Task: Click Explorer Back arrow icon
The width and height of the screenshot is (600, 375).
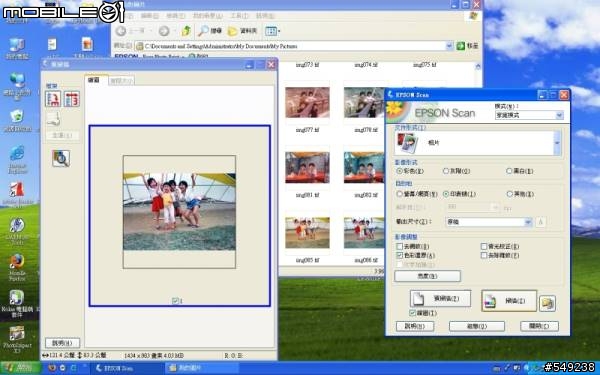Action: click(x=121, y=31)
